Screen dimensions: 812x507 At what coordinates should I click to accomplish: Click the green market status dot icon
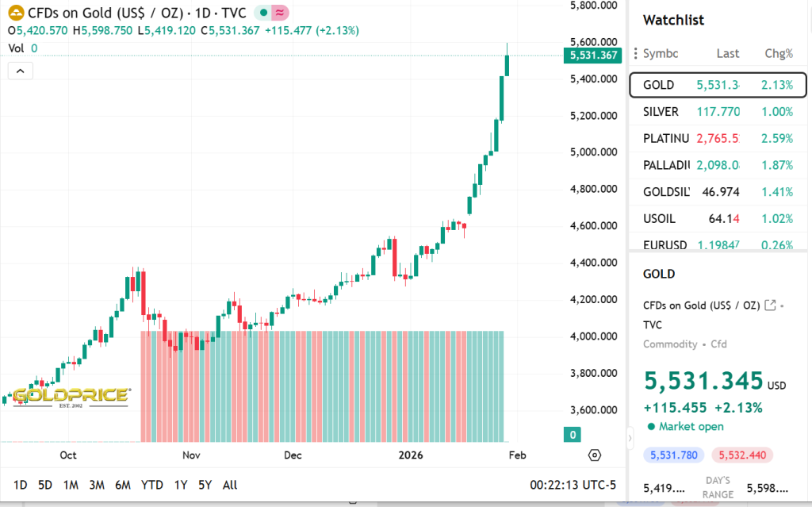click(262, 13)
